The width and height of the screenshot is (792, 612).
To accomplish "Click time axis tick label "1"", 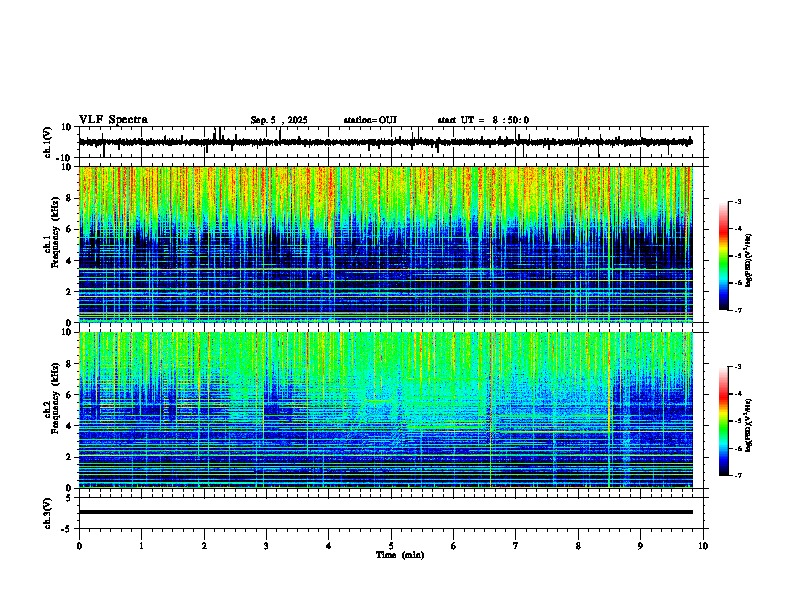I will [141, 546].
